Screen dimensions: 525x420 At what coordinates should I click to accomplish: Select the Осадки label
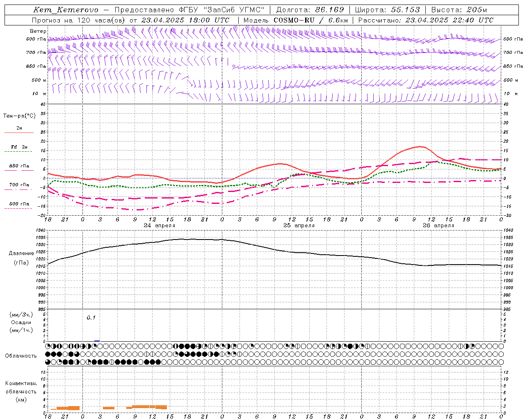click(x=21, y=322)
